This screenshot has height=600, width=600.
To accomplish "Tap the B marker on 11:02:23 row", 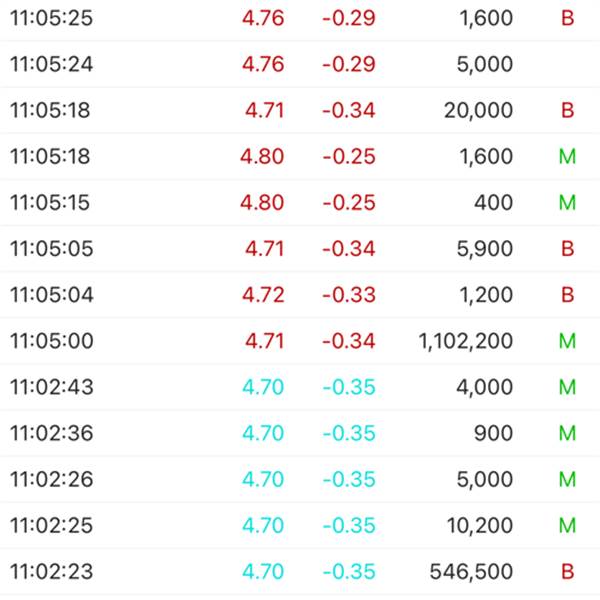I will (x=567, y=571).
